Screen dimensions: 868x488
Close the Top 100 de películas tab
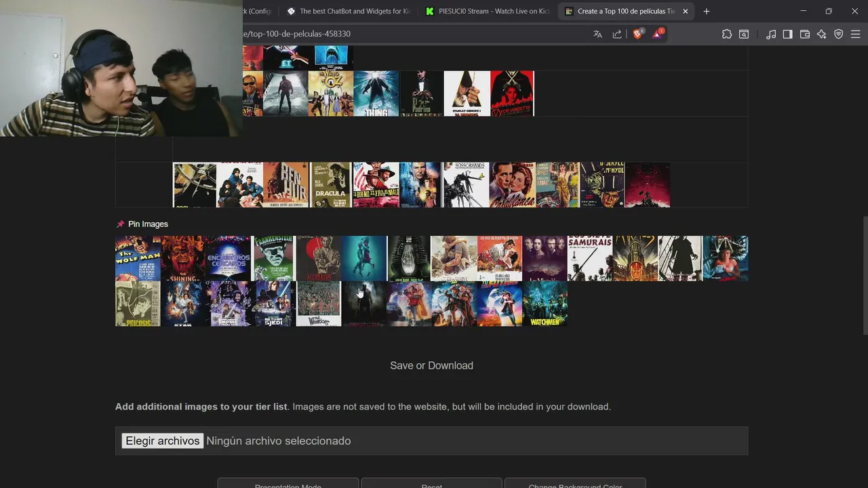point(685,11)
